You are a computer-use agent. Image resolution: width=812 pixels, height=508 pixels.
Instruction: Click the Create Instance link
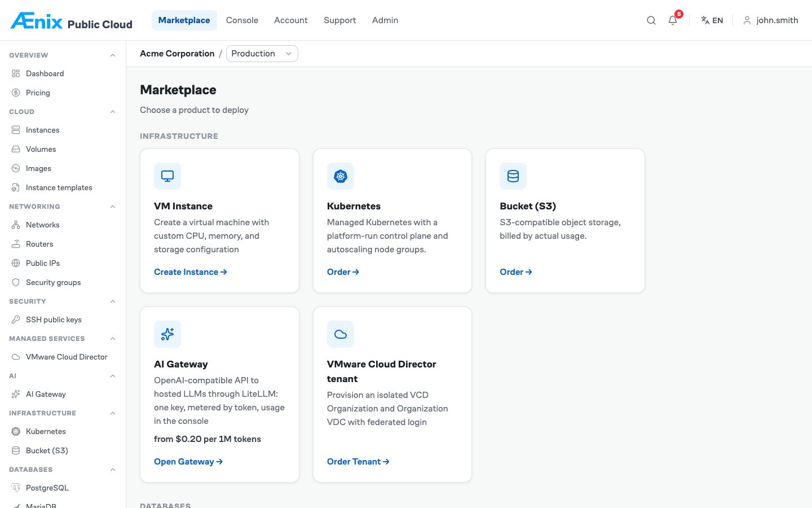[191, 272]
